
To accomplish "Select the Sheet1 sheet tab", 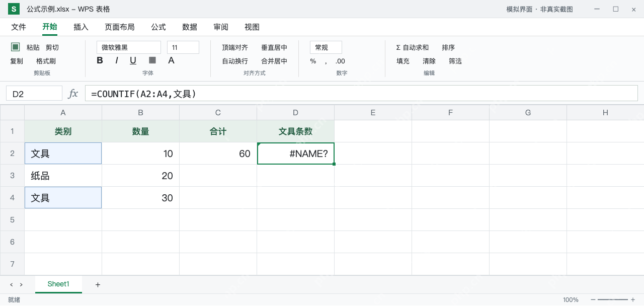I will pos(58,284).
